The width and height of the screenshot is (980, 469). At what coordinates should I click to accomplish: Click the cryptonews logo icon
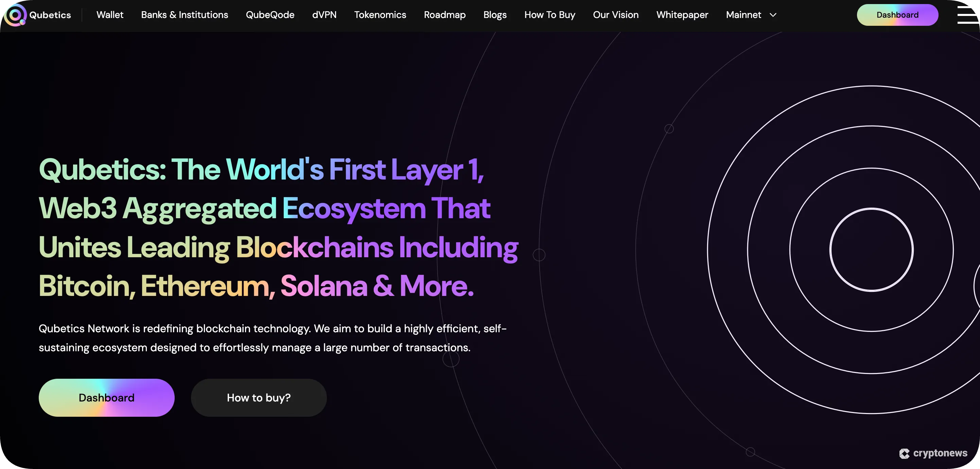[905, 453]
